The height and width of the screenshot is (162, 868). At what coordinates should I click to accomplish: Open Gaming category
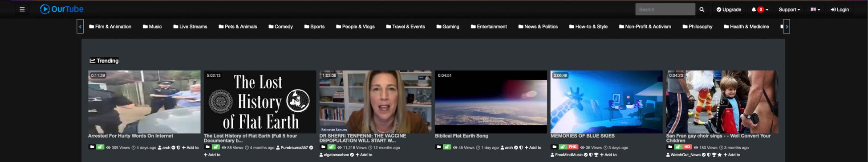click(448, 27)
